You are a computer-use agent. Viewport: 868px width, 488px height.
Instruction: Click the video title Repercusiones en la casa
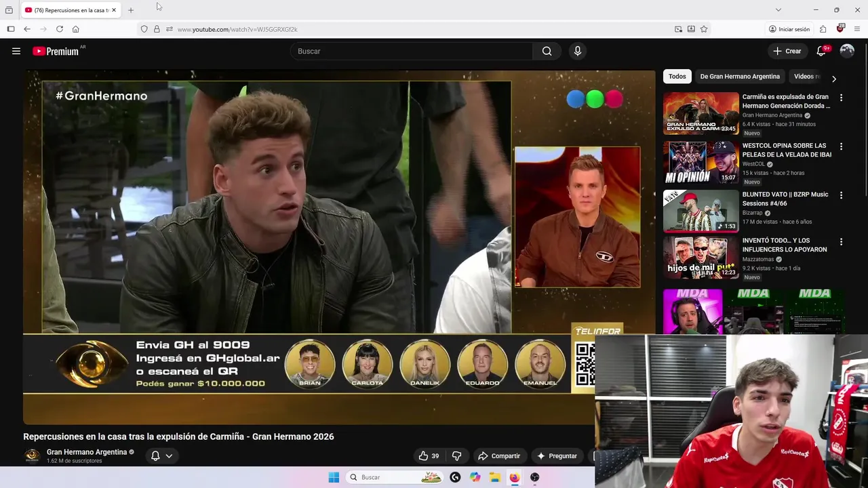[178, 436]
